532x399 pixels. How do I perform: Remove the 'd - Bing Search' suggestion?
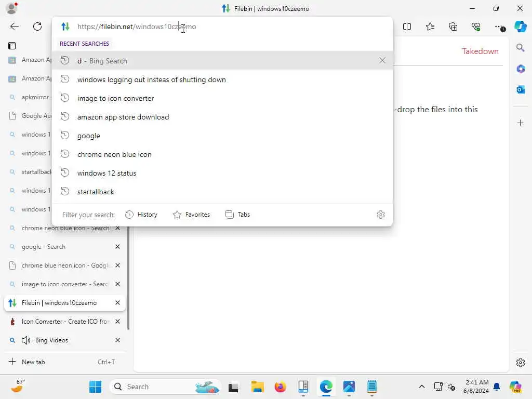(382, 60)
